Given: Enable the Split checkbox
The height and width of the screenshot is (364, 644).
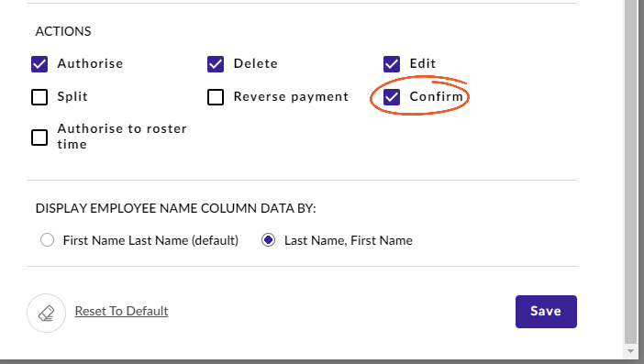Looking at the screenshot, I should [39, 97].
